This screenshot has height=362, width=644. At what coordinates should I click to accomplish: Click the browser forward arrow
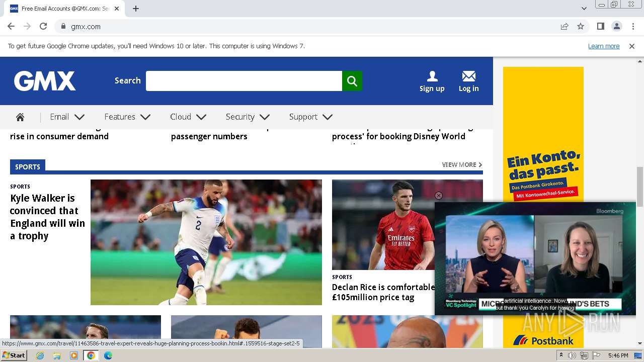(27, 27)
